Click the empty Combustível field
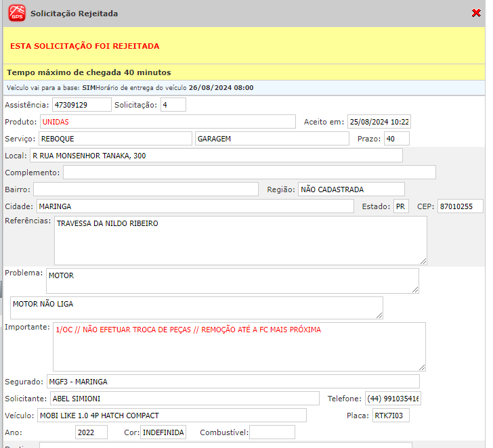This screenshot has height=448, width=493. pyautogui.click(x=272, y=432)
